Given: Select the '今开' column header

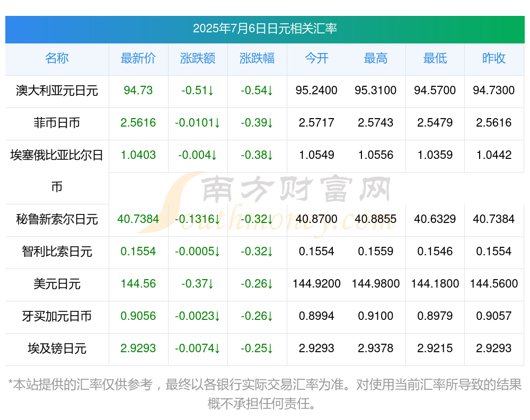Looking at the screenshot, I should point(316,58).
